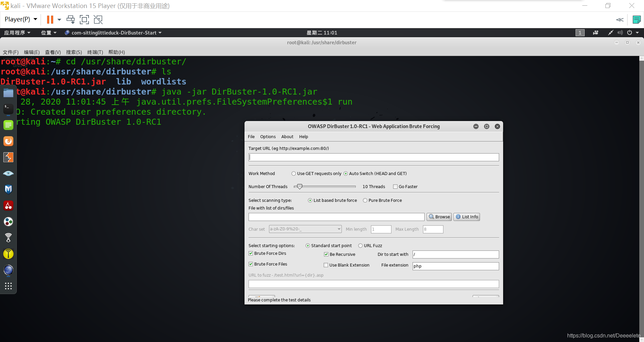Viewport: 644px width, 342px height.
Task: Open the DirBuster File menu
Action: point(251,136)
